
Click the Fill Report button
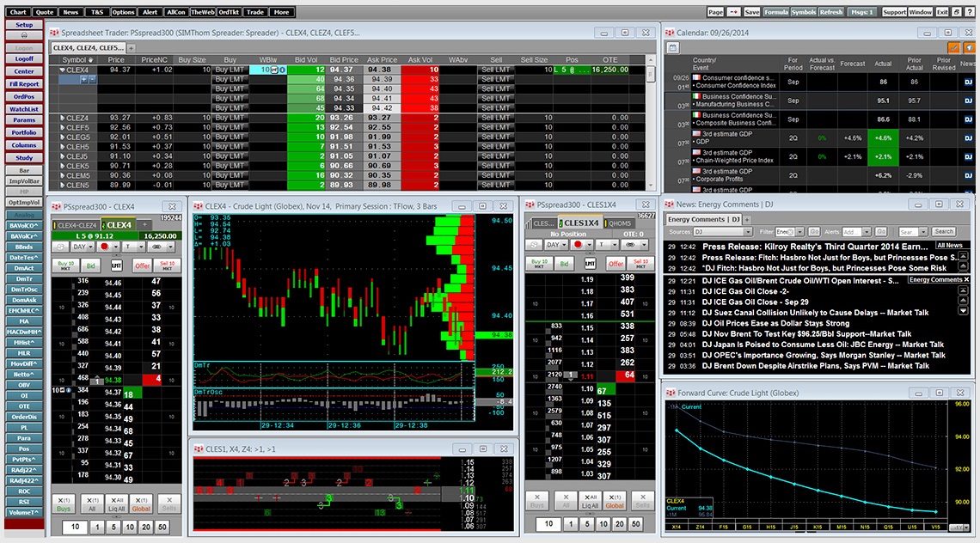point(24,84)
